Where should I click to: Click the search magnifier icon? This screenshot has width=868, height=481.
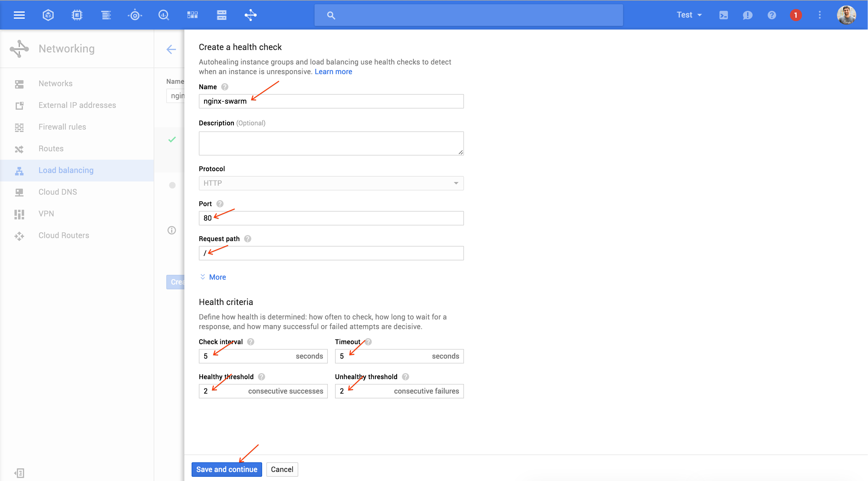[x=331, y=15]
